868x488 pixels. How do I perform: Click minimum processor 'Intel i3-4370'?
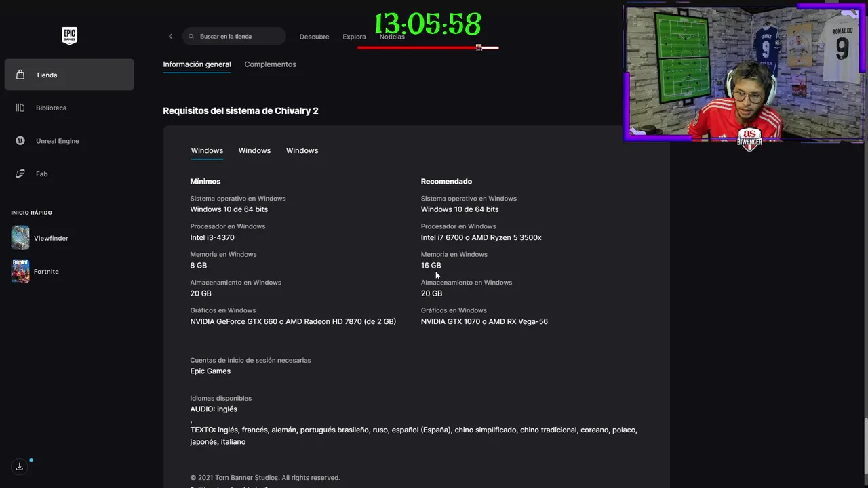click(x=212, y=237)
